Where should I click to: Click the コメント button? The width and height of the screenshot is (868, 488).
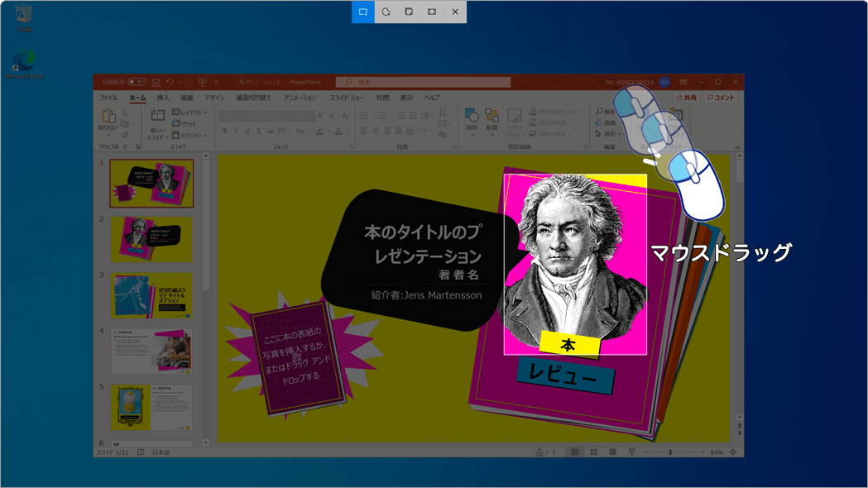coord(722,98)
